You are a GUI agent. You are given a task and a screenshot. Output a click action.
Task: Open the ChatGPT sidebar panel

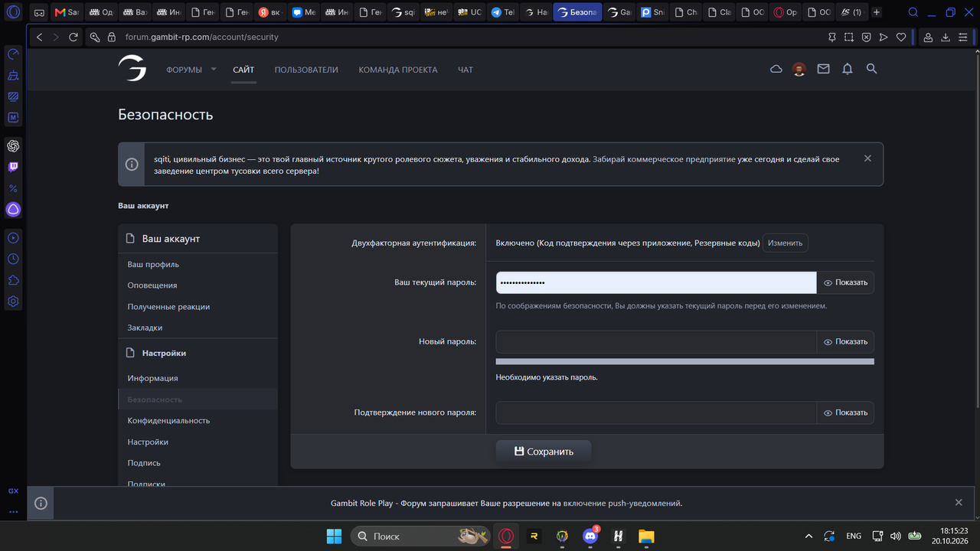(13, 146)
